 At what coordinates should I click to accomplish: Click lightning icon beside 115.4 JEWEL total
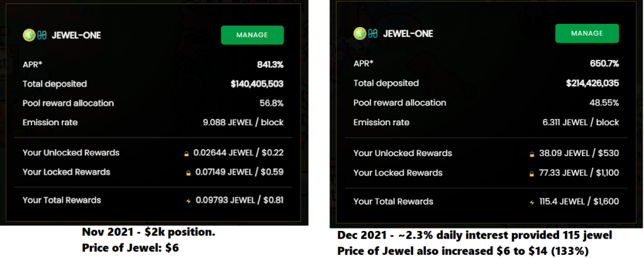[x=532, y=203]
